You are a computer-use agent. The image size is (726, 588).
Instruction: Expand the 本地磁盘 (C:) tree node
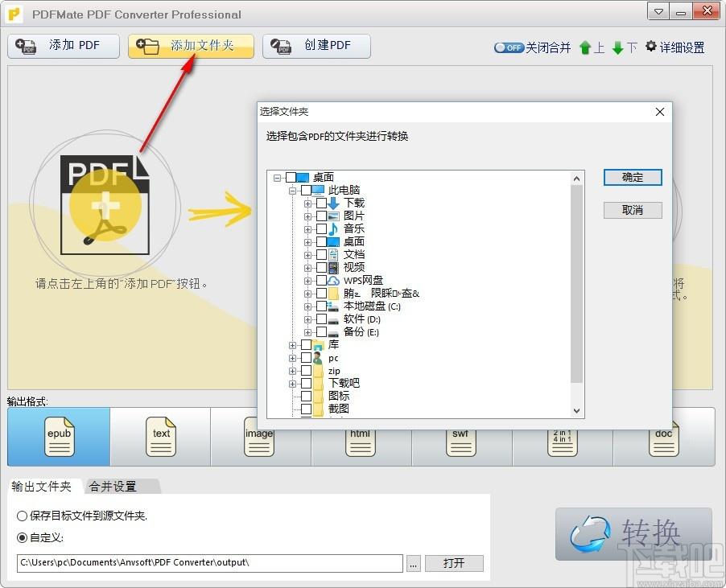click(307, 306)
